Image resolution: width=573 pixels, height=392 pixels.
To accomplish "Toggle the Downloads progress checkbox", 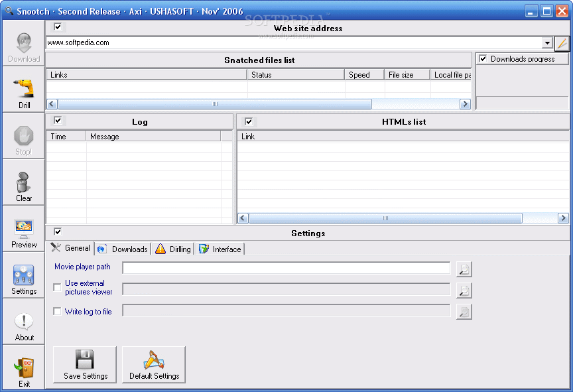I will (483, 58).
